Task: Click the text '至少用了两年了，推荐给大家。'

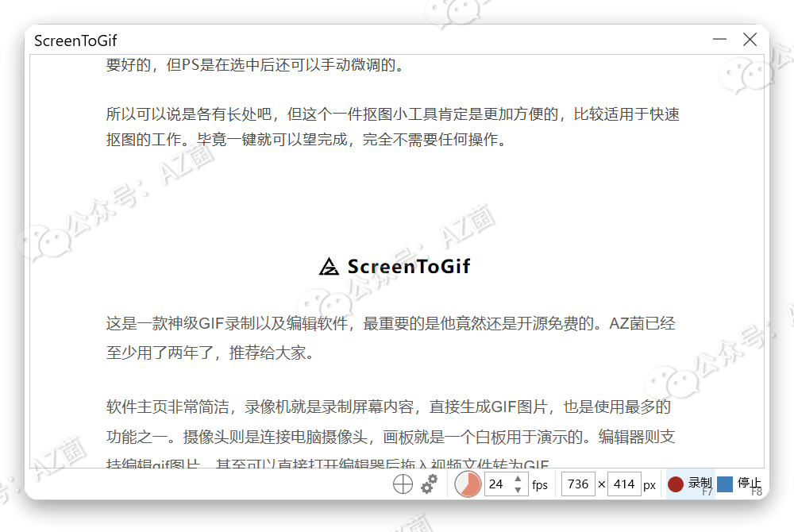Action: (211, 353)
